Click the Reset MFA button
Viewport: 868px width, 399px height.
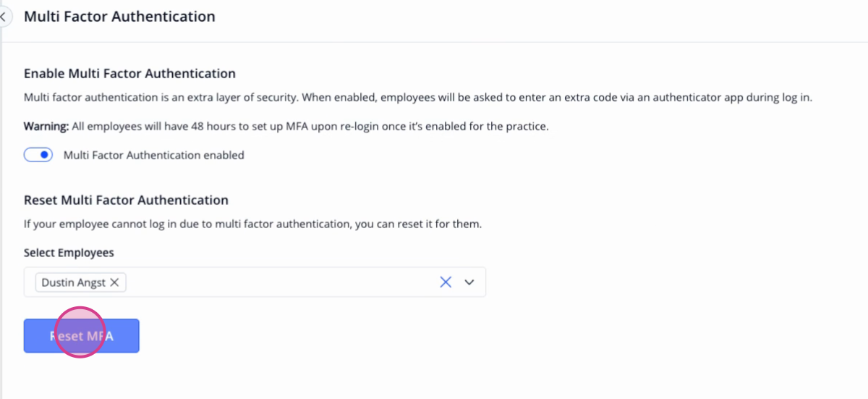tap(81, 336)
